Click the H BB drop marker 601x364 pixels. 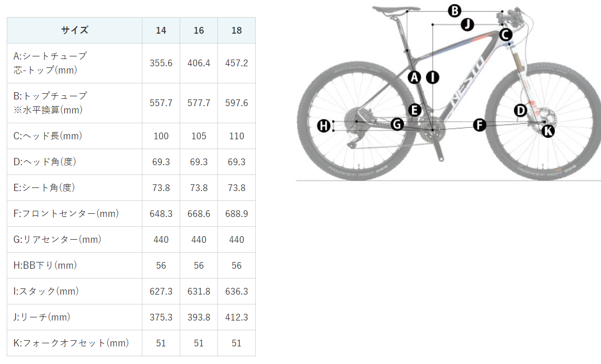point(324,125)
